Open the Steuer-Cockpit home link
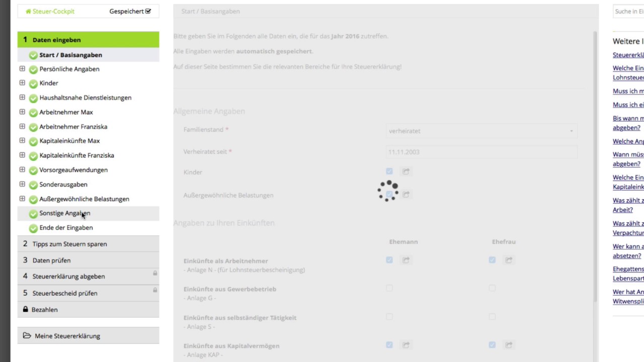 [x=50, y=11]
